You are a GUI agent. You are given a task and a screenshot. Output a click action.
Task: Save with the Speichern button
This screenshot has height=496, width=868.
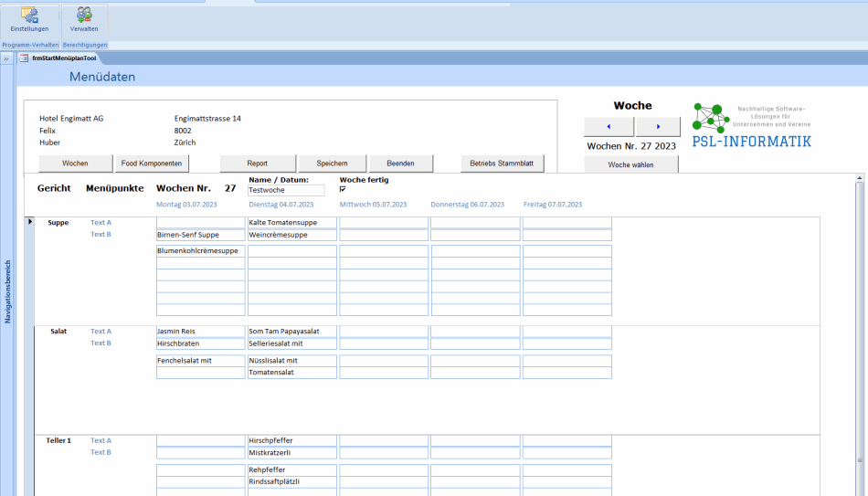click(333, 164)
